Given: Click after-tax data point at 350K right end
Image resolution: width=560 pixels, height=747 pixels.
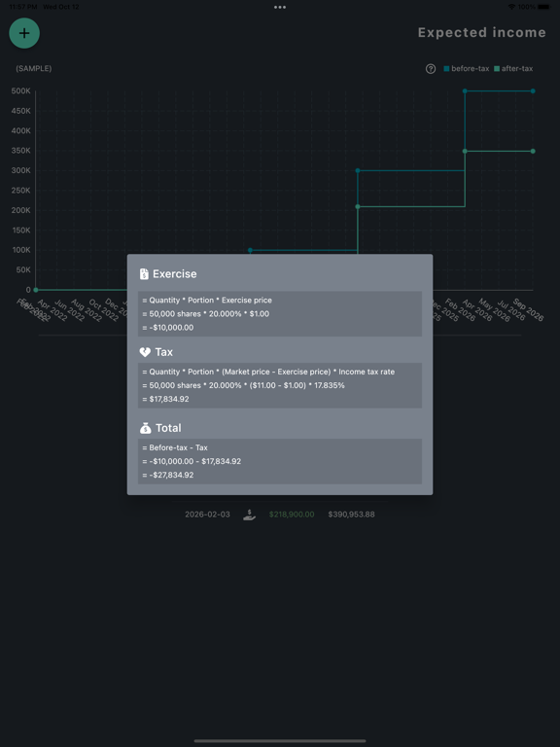Looking at the screenshot, I should pos(533,151).
